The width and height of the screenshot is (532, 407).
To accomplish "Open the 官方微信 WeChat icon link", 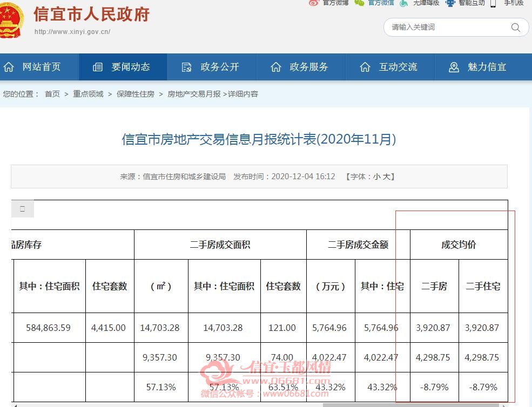I will (359, 3).
